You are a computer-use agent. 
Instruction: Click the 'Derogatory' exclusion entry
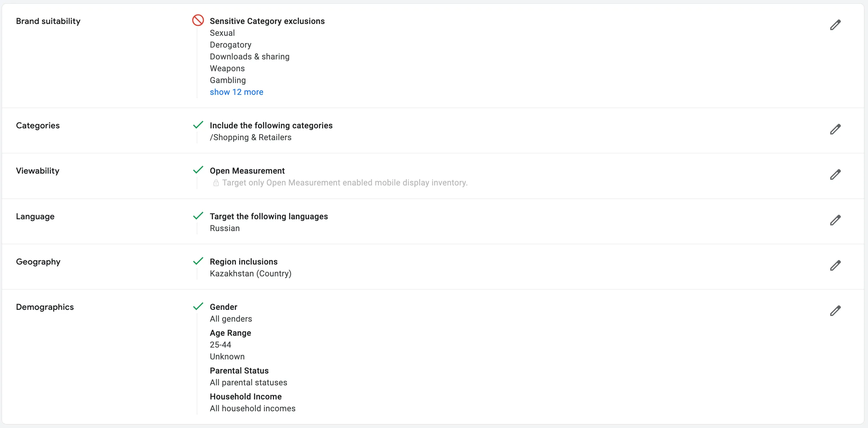pos(231,45)
